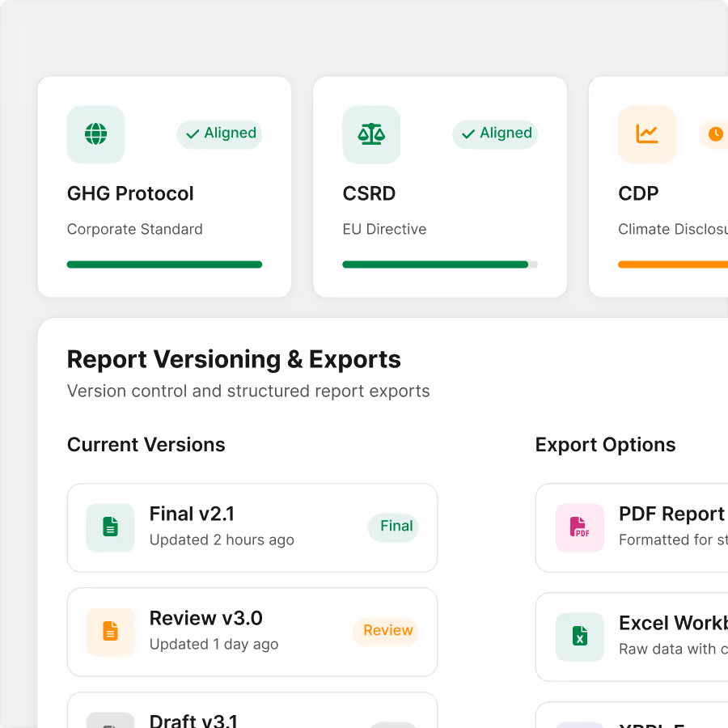Click the orange document icon for Review v3.0
The image size is (728, 728).
tap(110, 632)
